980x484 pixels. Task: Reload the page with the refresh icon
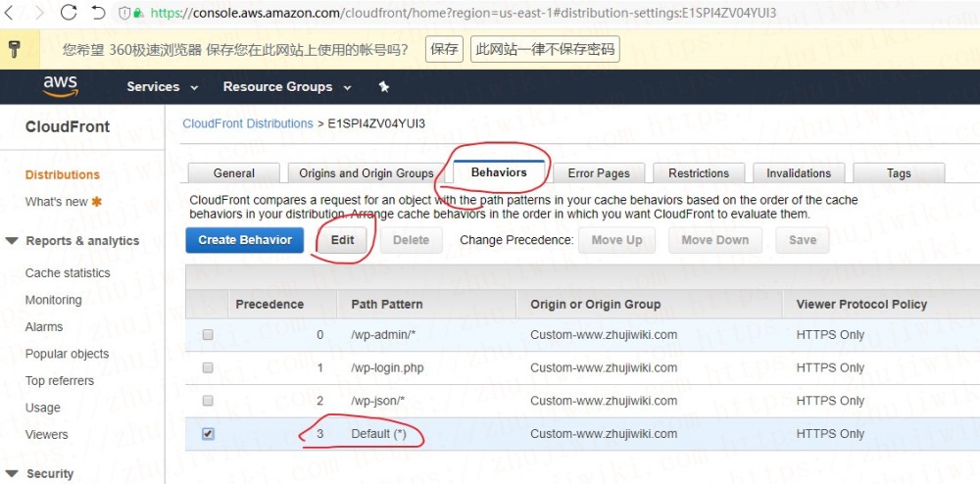coord(69,13)
